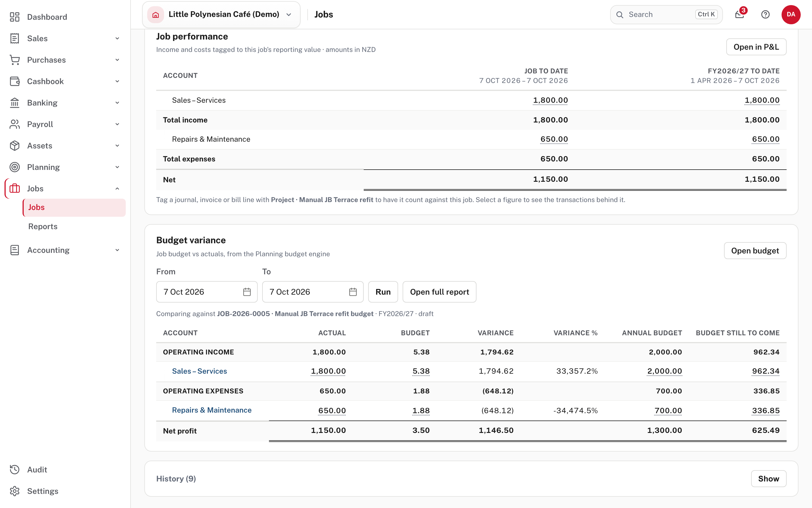The height and width of the screenshot is (508, 812).
Task: Collapse the Jobs menu chevron
Action: [117, 189]
